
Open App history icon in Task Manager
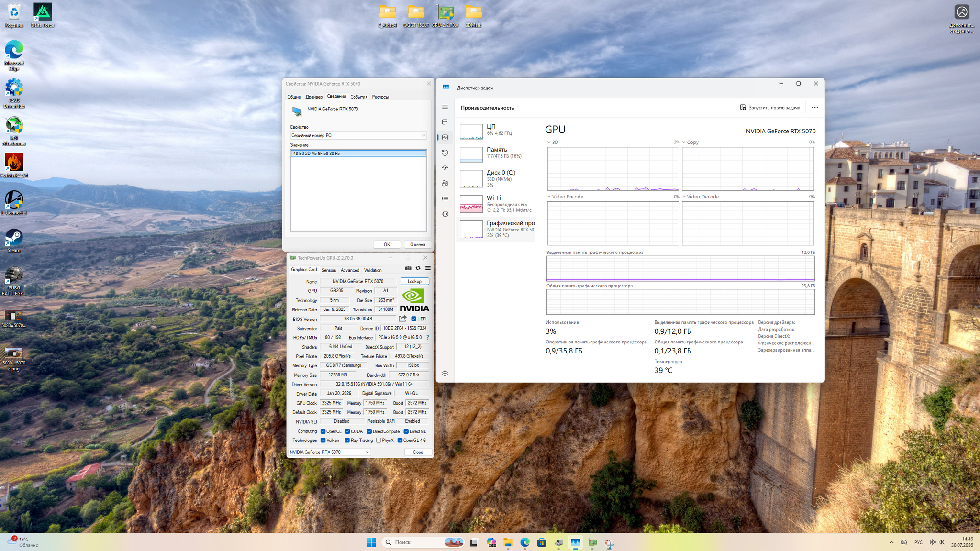(445, 153)
